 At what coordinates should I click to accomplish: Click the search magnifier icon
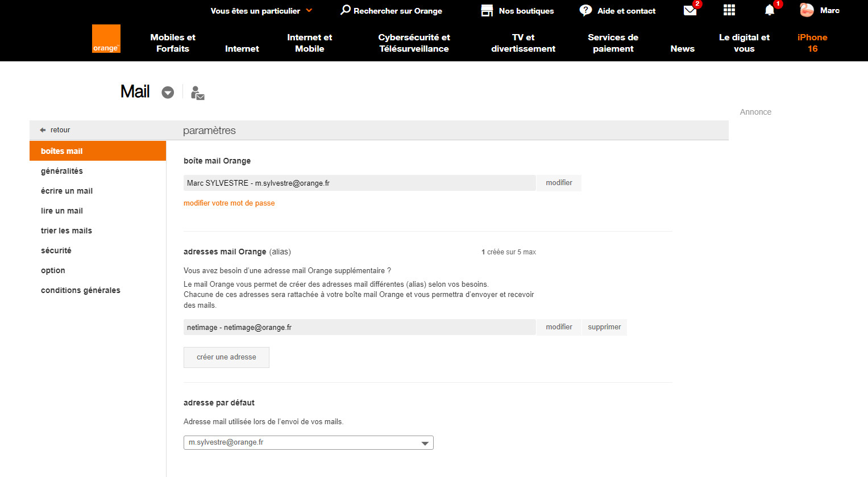tap(345, 10)
